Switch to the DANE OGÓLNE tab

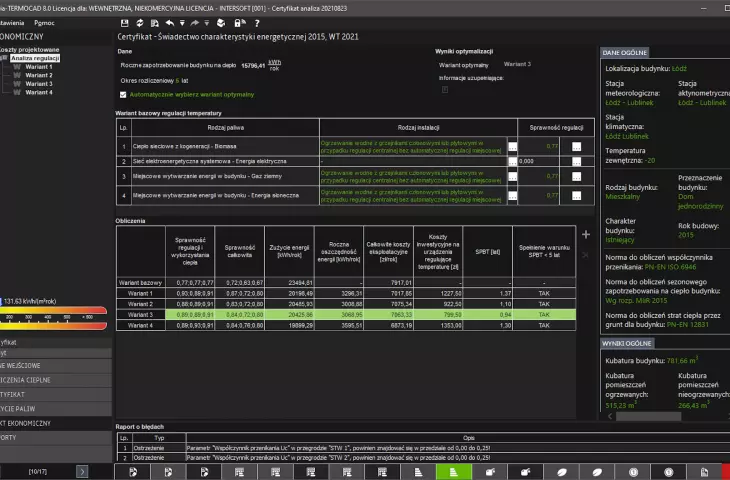(x=624, y=53)
